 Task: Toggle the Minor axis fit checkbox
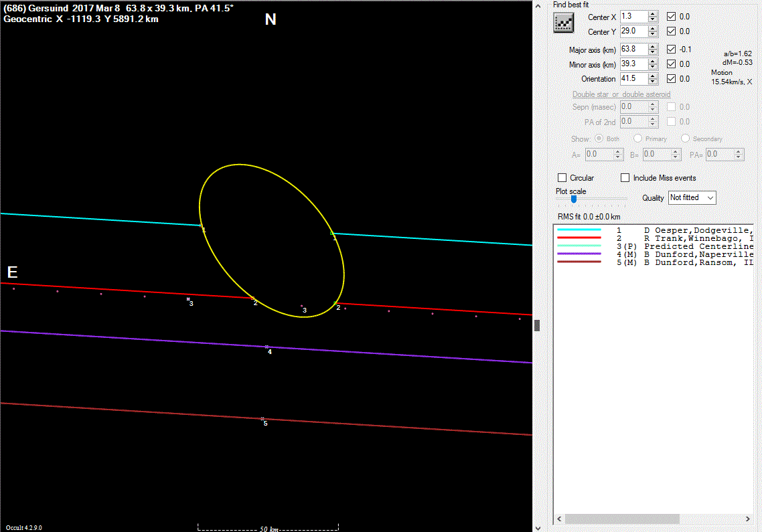(x=671, y=64)
